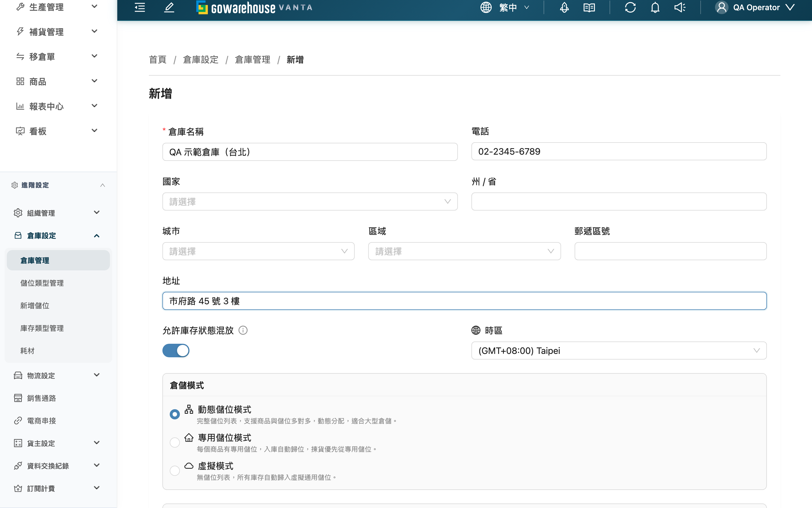
Task: Open the manual book icon
Action: [589, 7]
